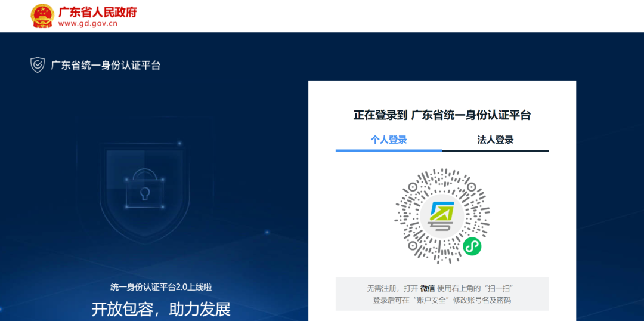Click the green mini program badge icon

click(472, 246)
